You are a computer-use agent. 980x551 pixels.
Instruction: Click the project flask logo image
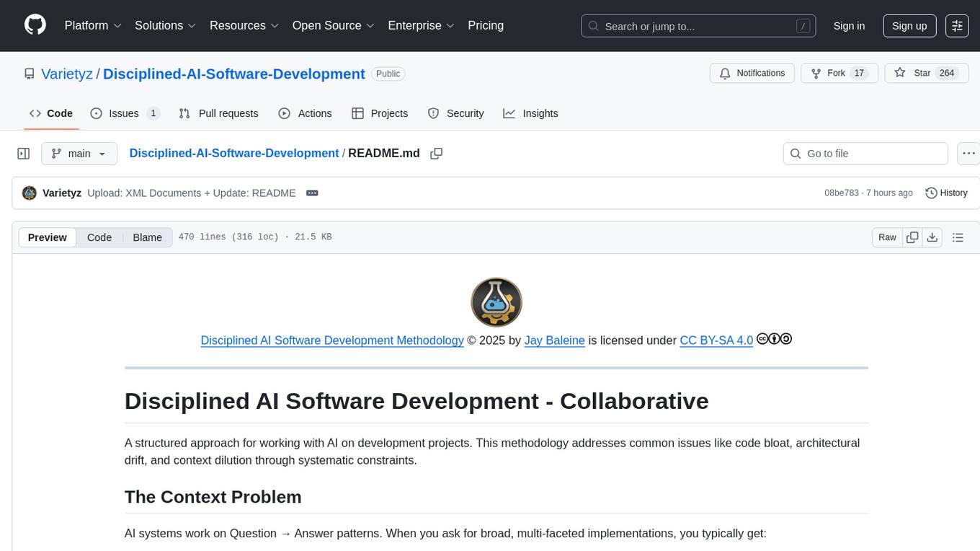[x=496, y=302]
